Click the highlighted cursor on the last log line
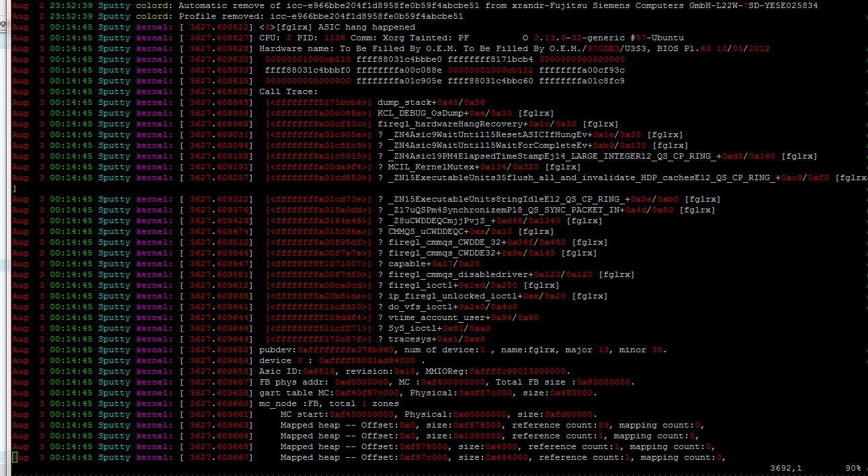Screen dimensions: 868x476 click(15, 457)
